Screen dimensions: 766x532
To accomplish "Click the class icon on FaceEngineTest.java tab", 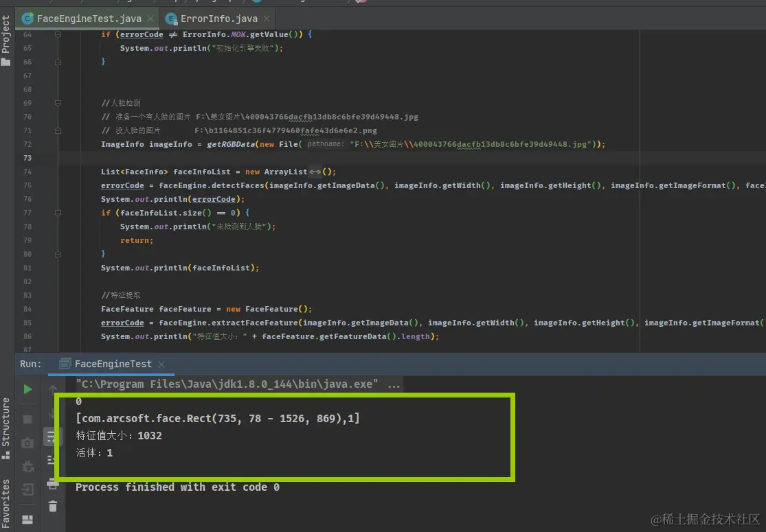I will coord(28,19).
